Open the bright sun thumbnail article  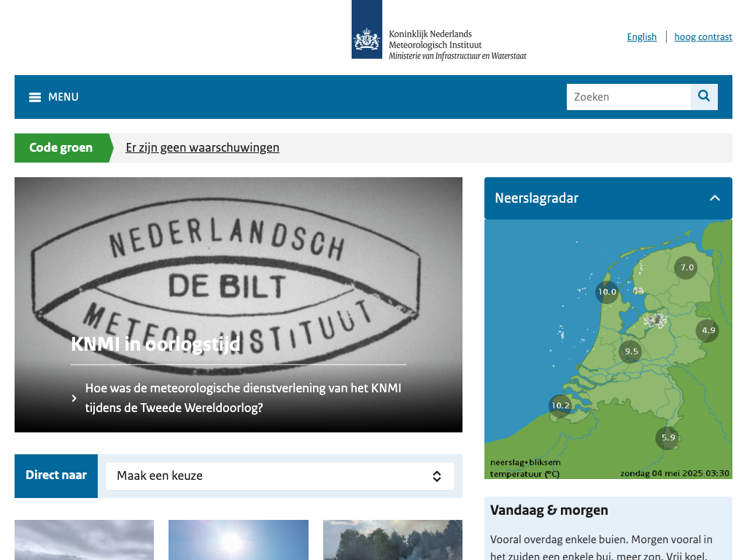tap(238, 540)
